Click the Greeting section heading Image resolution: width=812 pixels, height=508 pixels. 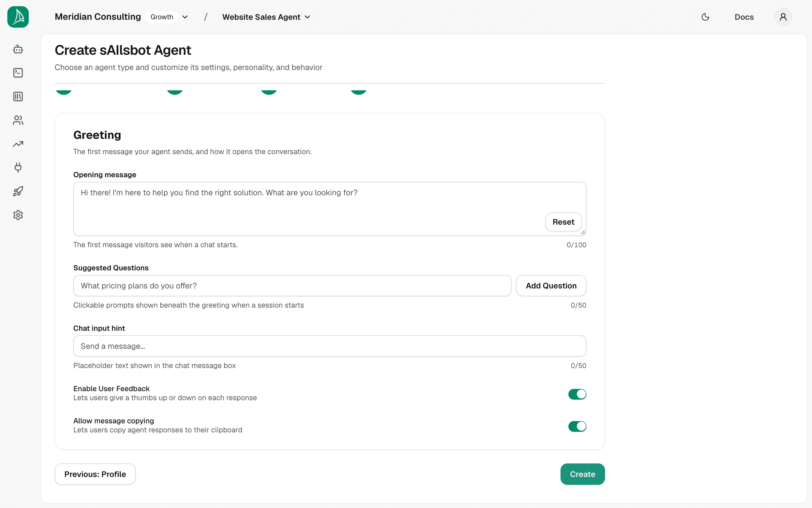pyautogui.click(x=97, y=135)
